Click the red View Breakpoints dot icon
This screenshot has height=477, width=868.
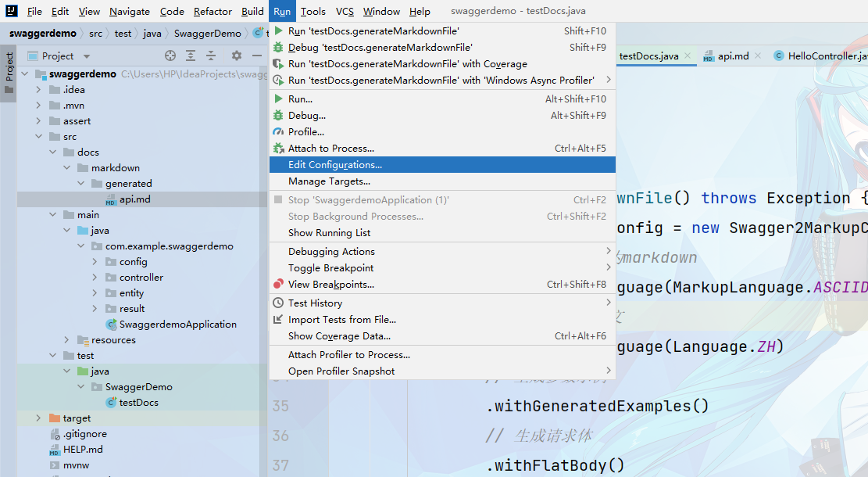[x=278, y=284]
